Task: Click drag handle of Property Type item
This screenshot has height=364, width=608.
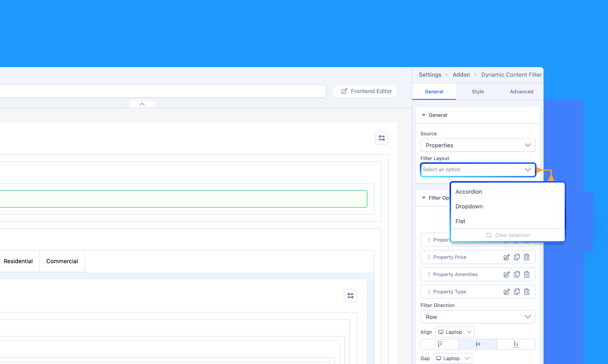Action: pyautogui.click(x=429, y=292)
